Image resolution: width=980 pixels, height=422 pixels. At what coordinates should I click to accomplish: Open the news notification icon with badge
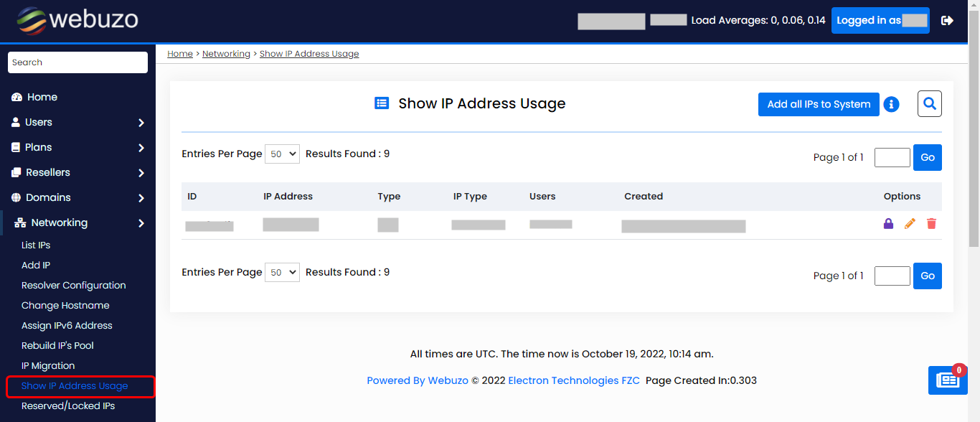(x=947, y=380)
